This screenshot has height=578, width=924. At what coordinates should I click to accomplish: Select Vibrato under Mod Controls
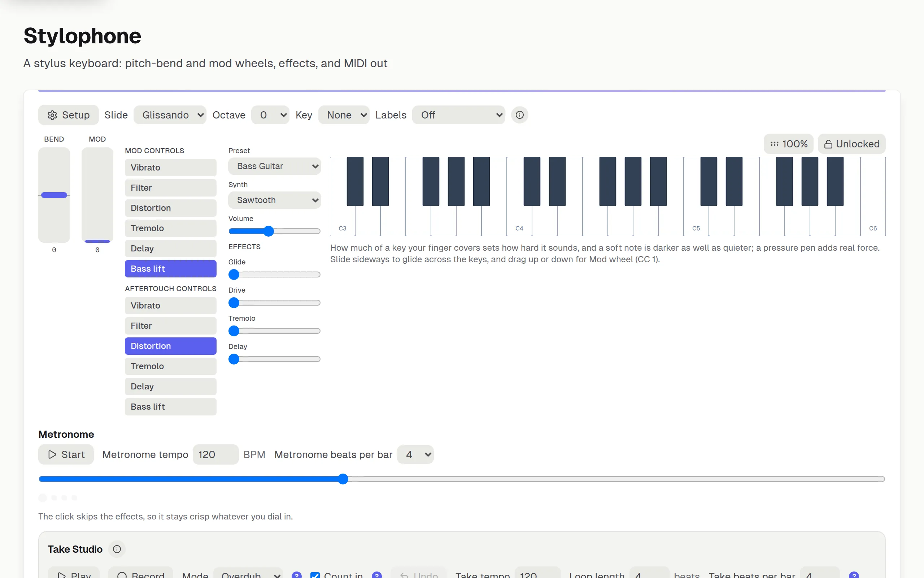171,168
